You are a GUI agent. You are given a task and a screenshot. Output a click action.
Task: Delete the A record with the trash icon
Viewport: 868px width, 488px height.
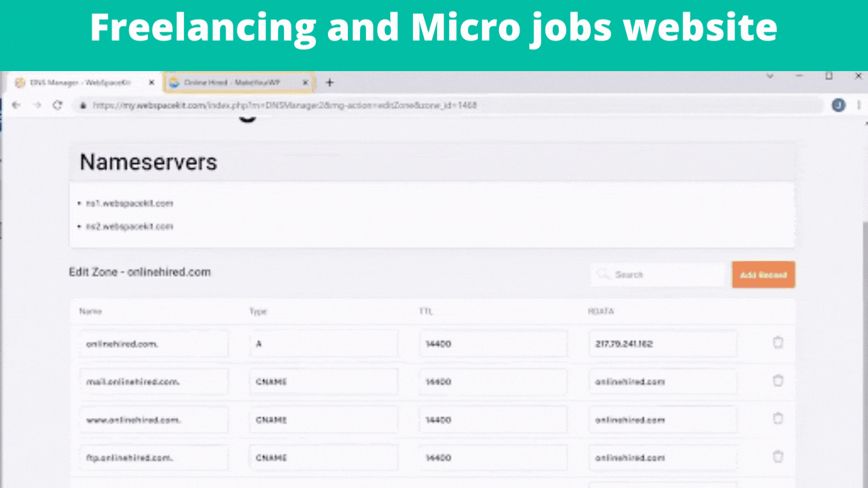pyautogui.click(x=778, y=342)
